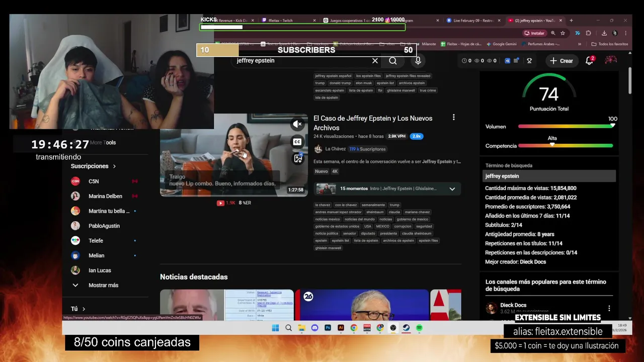Click the Crear button

[x=561, y=61]
